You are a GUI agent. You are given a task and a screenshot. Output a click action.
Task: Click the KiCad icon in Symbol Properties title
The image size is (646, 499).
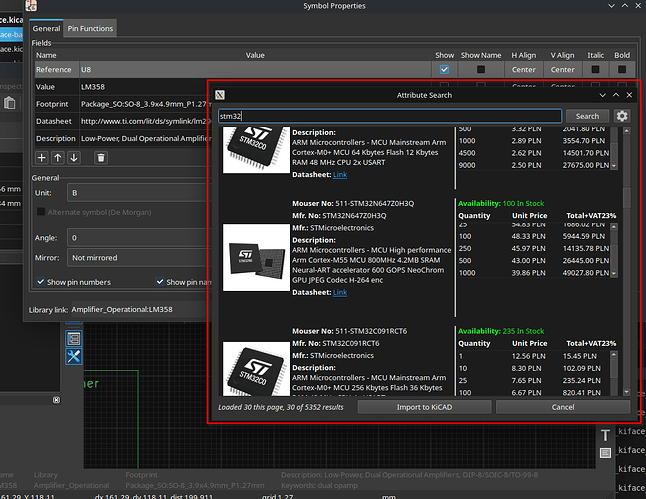31,5
